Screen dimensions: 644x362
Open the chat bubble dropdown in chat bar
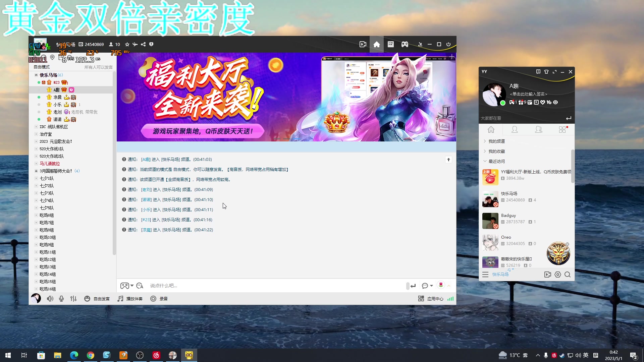pos(427,286)
